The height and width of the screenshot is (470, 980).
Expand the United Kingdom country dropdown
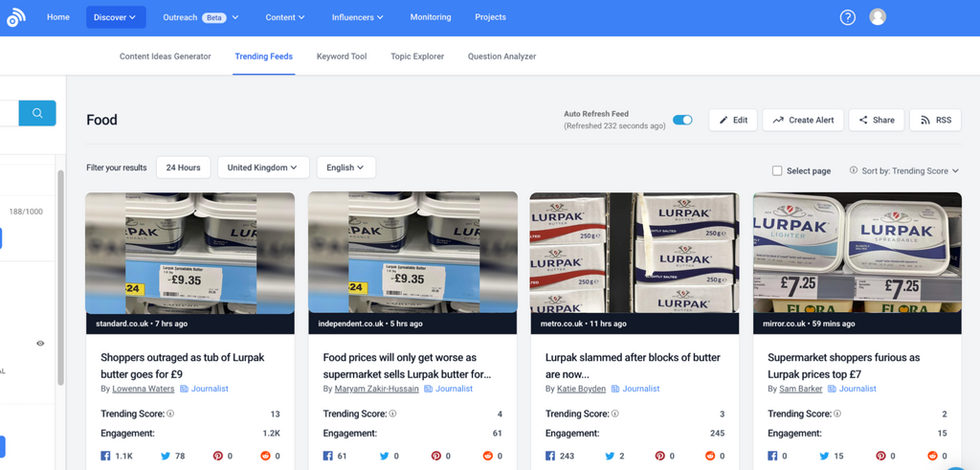[262, 168]
